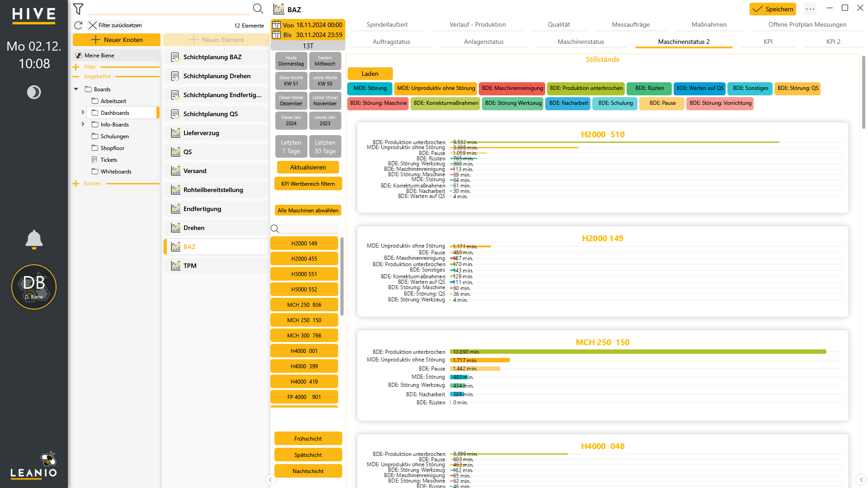Toggle BDE: Pause legend filter
868x488 pixels.
pyautogui.click(x=662, y=103)
